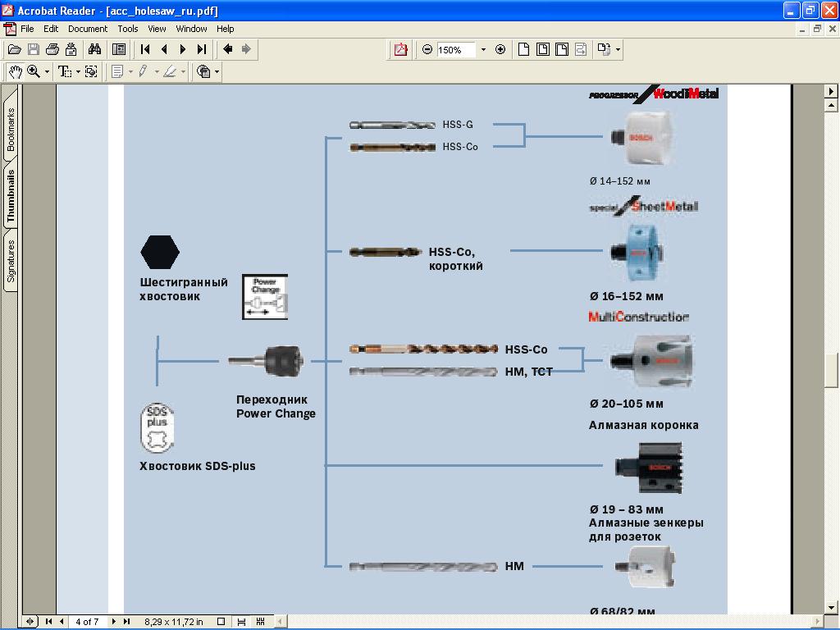Viewport: 840px width, 630px height.
Task: Open the Tools menu
Action: click(x=128, y=29)
